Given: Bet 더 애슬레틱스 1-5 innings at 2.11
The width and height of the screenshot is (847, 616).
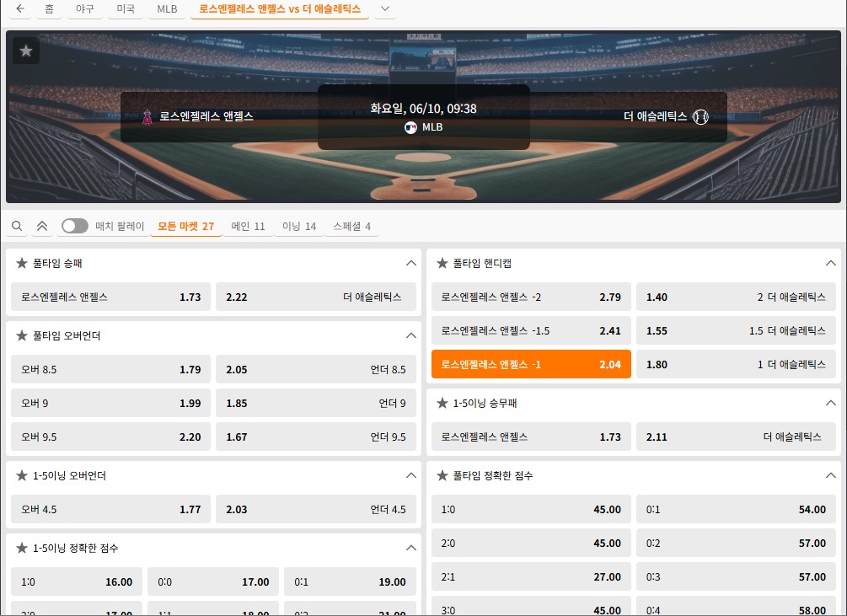Looking at the screenshot, I should 736,437.
